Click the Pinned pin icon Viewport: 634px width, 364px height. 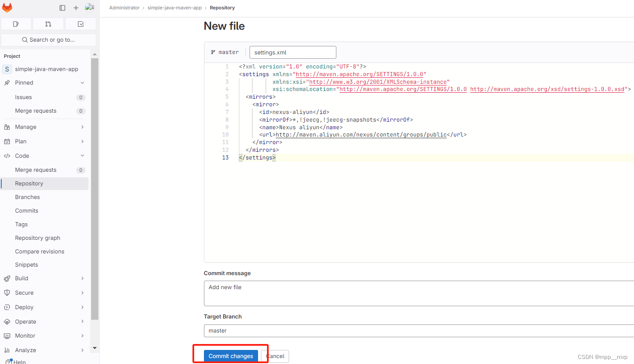click(7, 83)
